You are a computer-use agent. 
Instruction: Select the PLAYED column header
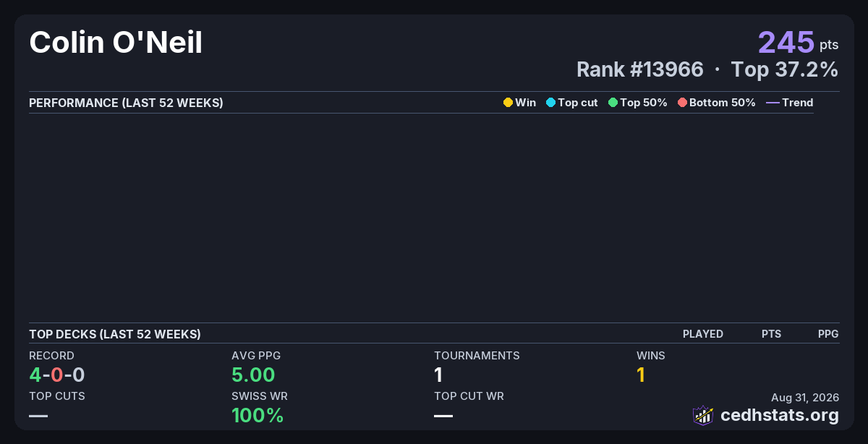pos(703,334)
